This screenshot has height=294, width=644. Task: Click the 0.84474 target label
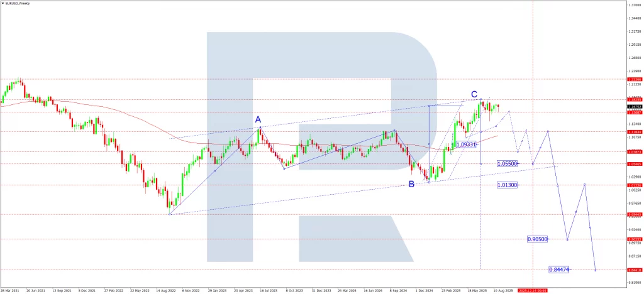tap(558, 269)
